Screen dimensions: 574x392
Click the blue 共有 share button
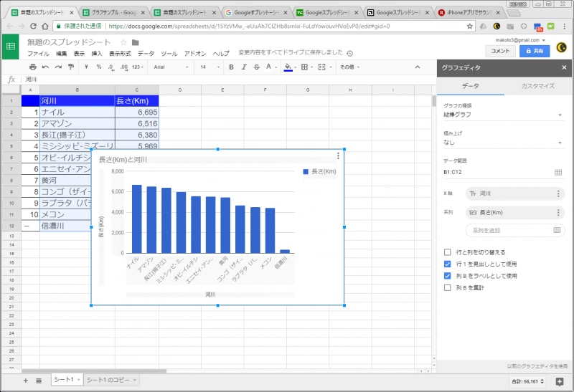pyautogui.click(x=534, y=51)
